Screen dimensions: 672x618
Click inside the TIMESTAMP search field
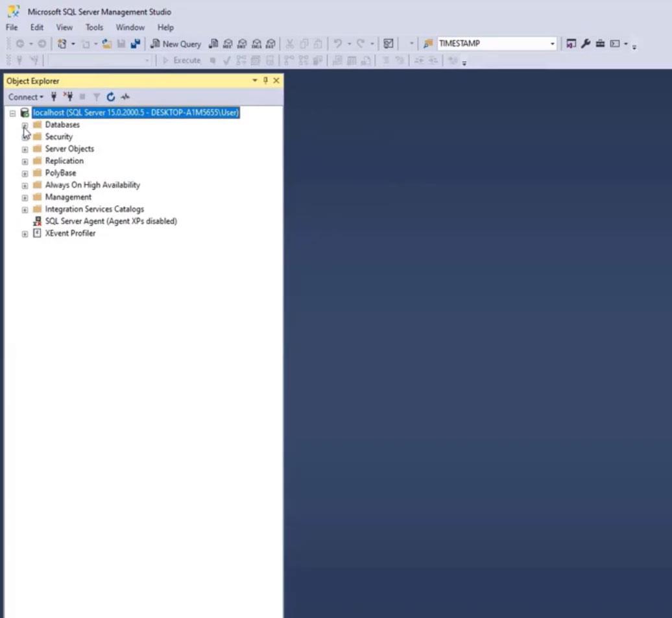pyautogui.click(x=493, y=43)
